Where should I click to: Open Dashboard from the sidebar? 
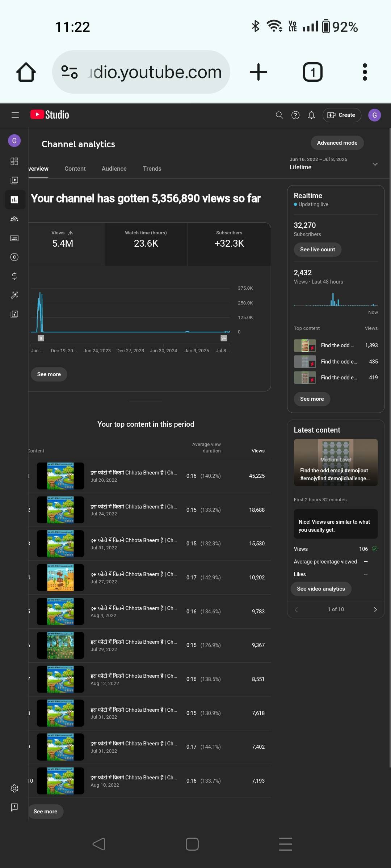pos(14,161)
